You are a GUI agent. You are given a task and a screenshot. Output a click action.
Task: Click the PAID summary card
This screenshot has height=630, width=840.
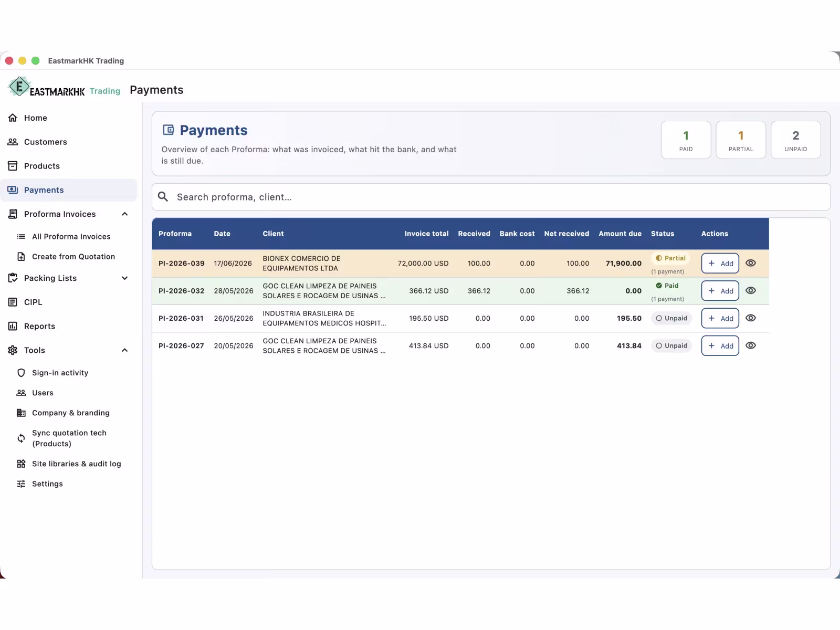pyautogui.click(x=686, y=140)
